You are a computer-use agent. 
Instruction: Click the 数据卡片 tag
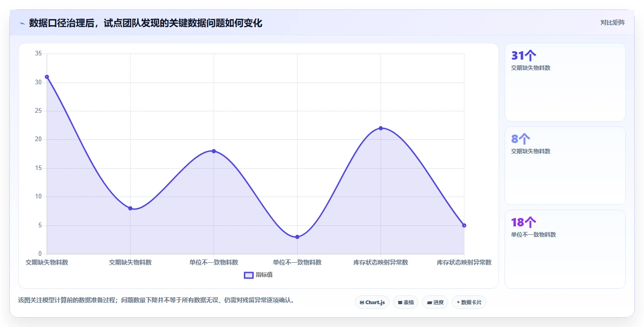coord(469,302)
